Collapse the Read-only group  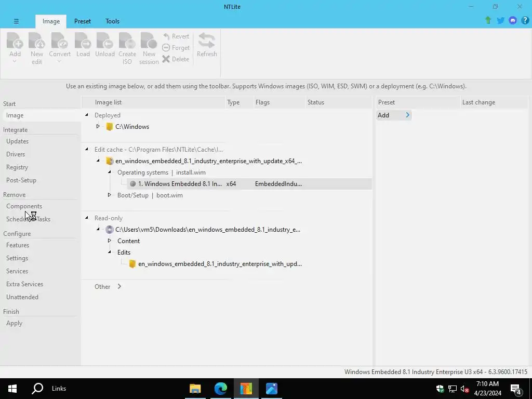click(87, 218)
